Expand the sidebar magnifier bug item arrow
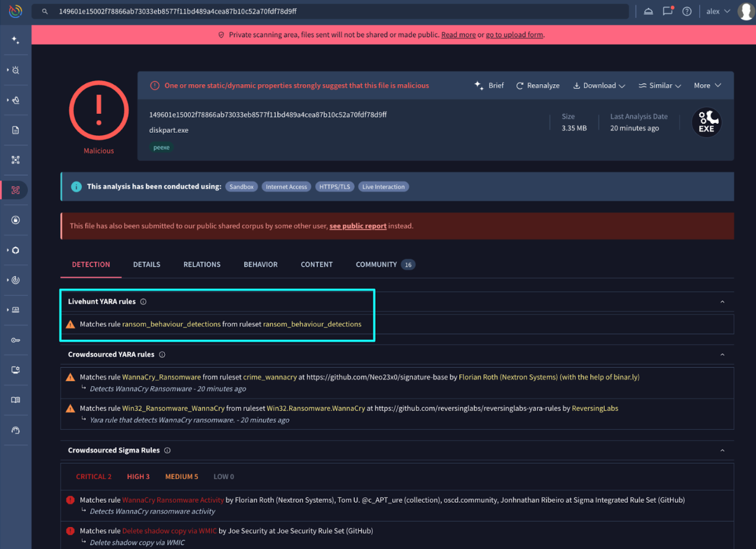Viewport: 756px width, 549px height. [8, 70]
